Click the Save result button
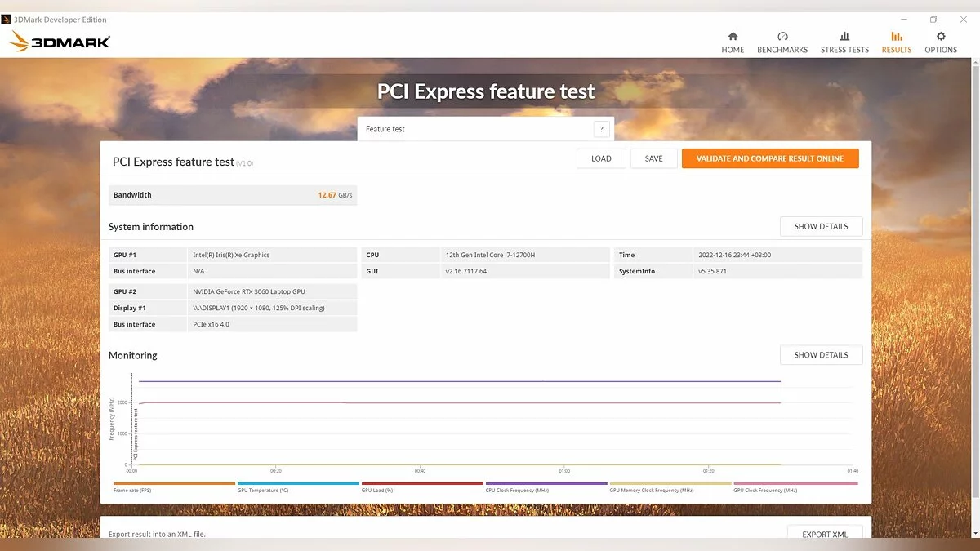980x551 pixels. coord(653,158)
